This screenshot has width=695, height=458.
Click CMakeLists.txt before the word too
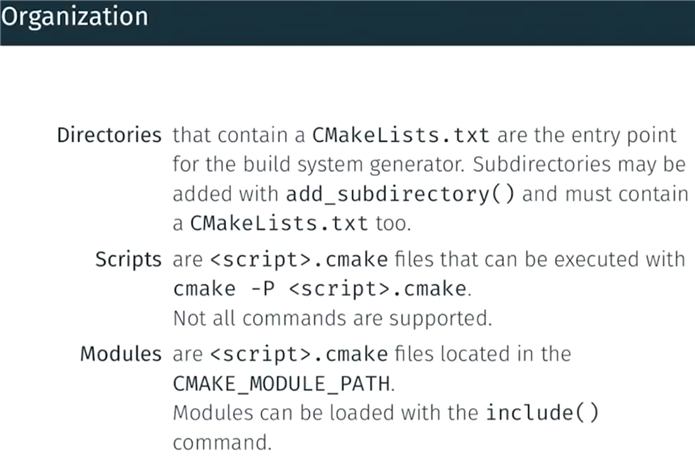279,223
